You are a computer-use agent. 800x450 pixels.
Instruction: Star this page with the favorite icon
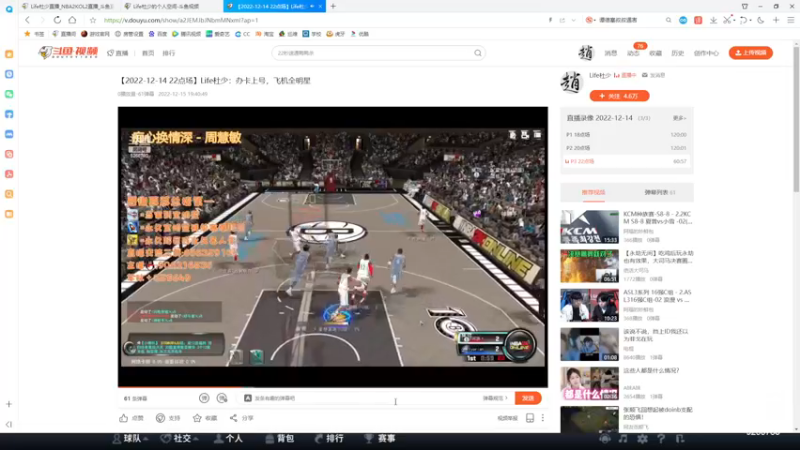(x=92, y=20)
